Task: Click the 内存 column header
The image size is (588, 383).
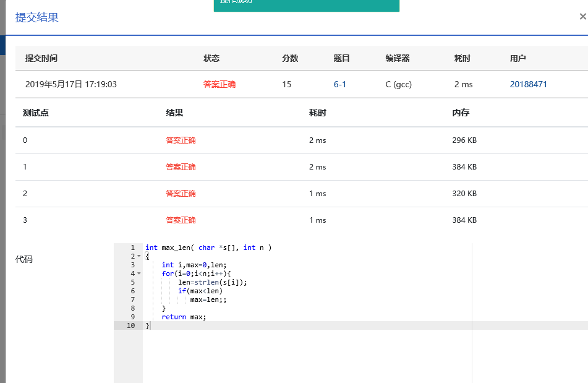Action: click(461, 113)
